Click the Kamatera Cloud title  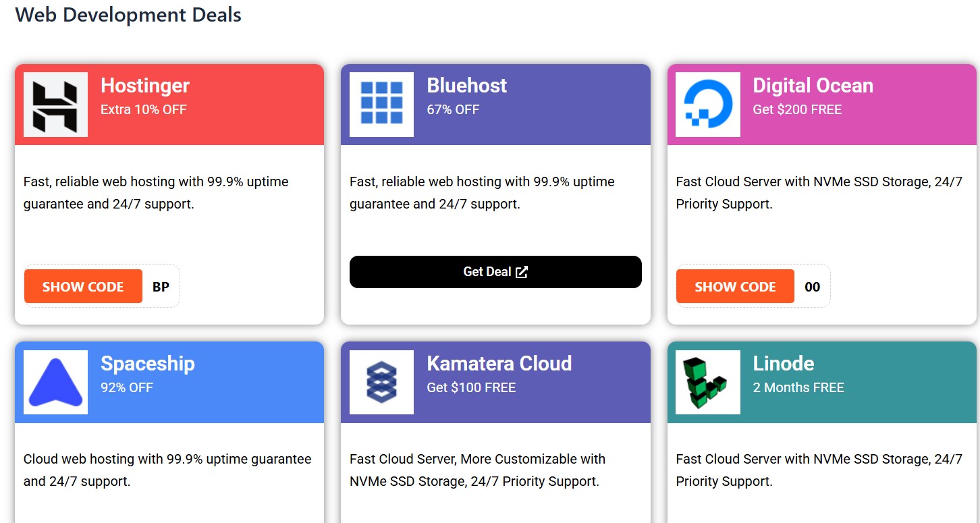pos(499,364)
